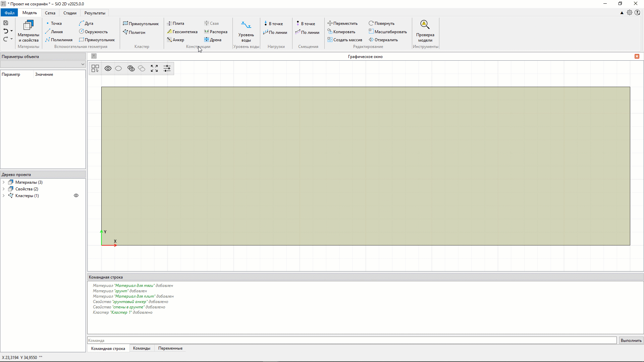
Task: Open the Переменные bottom tab
Action: [170, 349]
